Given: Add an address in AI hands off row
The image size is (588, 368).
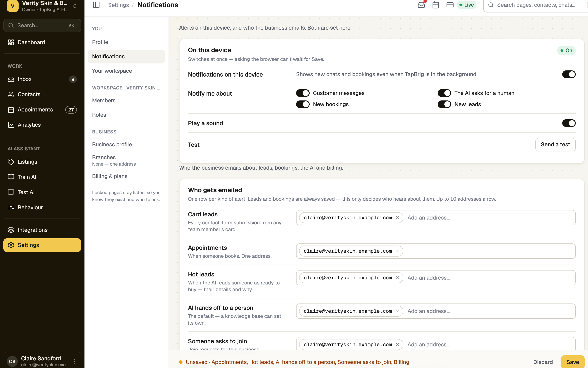Looking at the screenshot, I should click(x=490, y=311).
